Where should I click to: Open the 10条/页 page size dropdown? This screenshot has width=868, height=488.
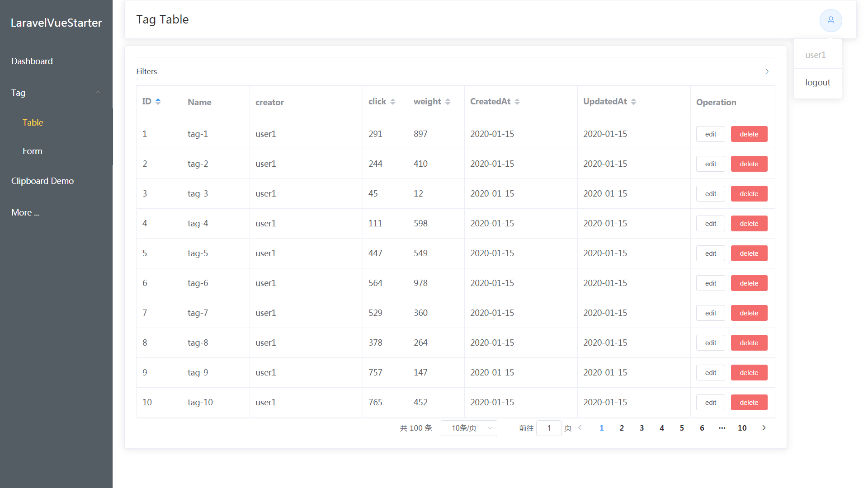tap(469, 428)
